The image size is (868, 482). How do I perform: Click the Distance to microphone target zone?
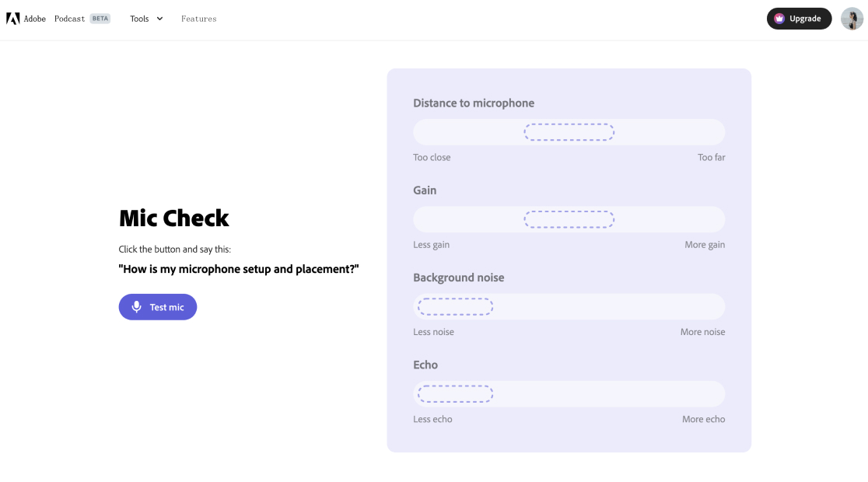(569, 132)
